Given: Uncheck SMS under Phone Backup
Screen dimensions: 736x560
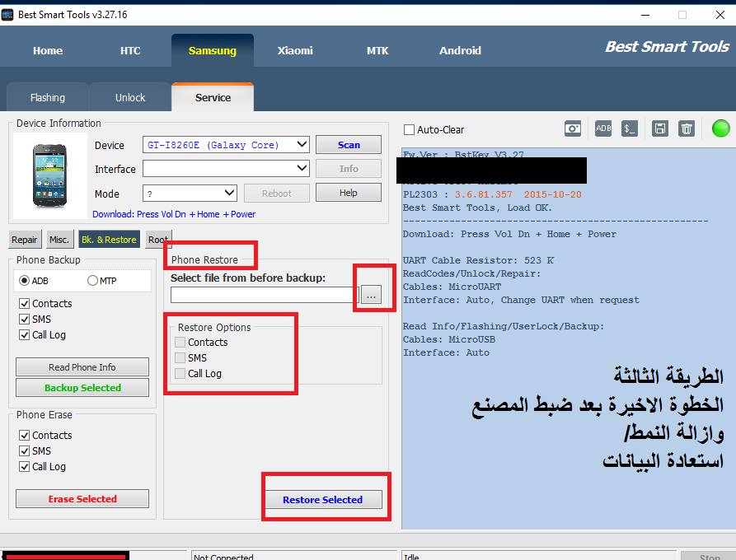Looking at the screenshot, I should click(25, 319).
